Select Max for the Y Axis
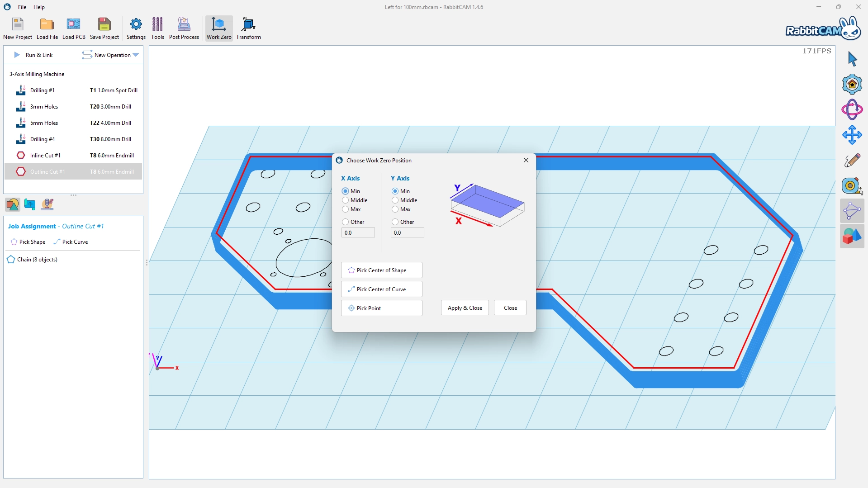868x488 pixels. click(x=395, y=209)
